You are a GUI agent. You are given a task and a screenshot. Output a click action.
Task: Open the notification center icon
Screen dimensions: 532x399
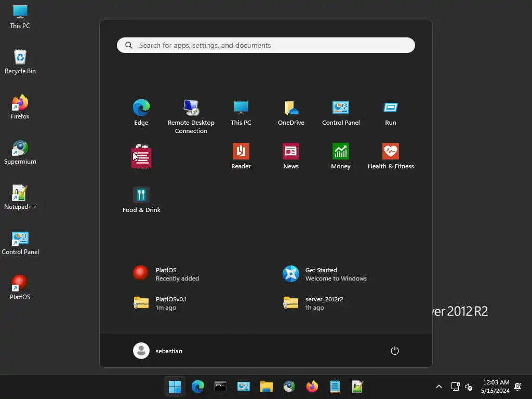point(518,387)
